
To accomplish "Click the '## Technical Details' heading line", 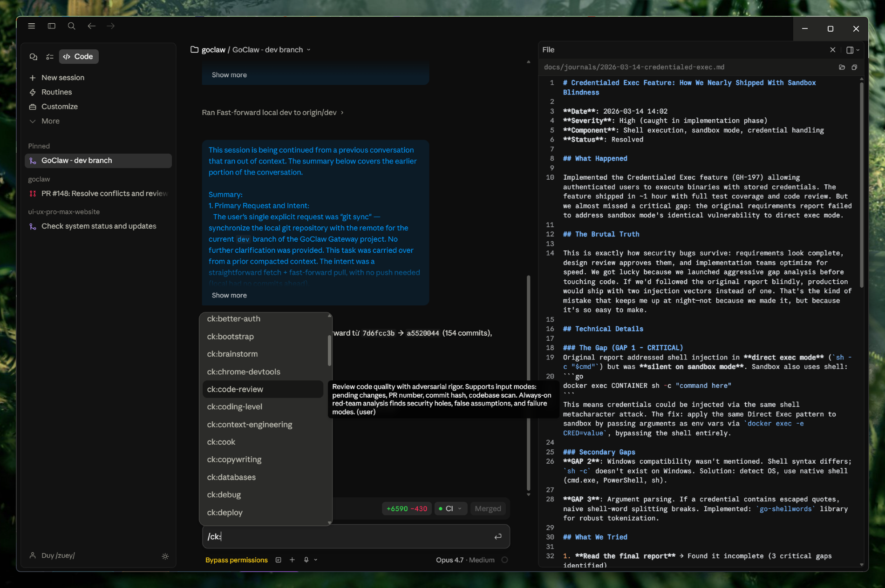I will [603, 329].
